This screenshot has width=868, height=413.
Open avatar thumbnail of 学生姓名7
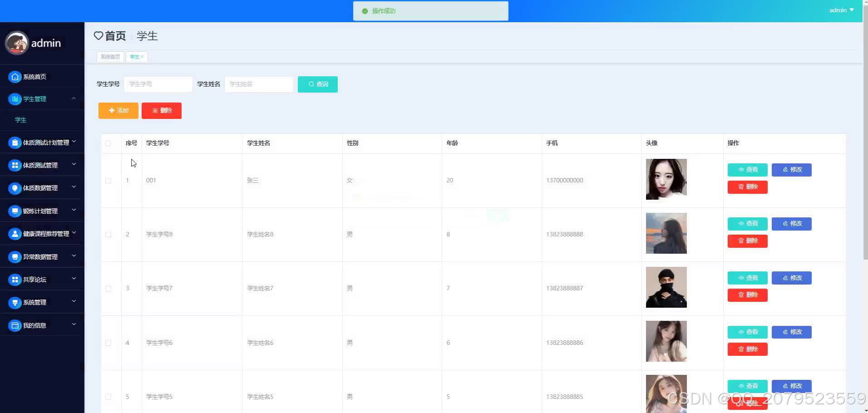point(666,287)
